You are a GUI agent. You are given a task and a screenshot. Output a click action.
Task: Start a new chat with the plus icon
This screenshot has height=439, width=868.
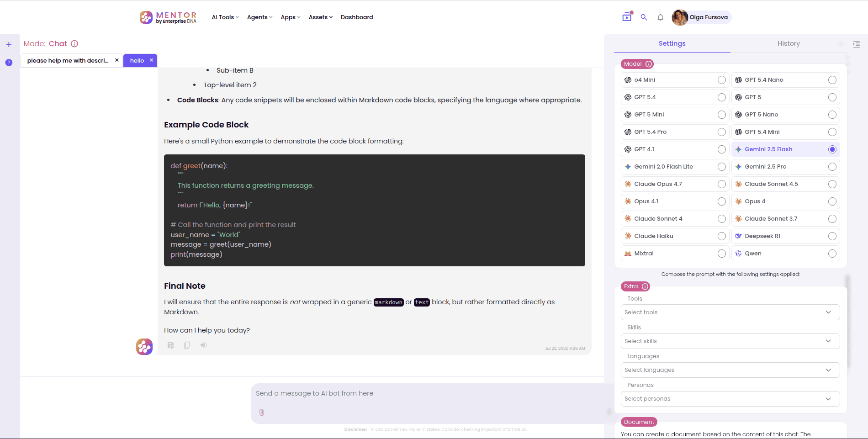click(9, 44)
